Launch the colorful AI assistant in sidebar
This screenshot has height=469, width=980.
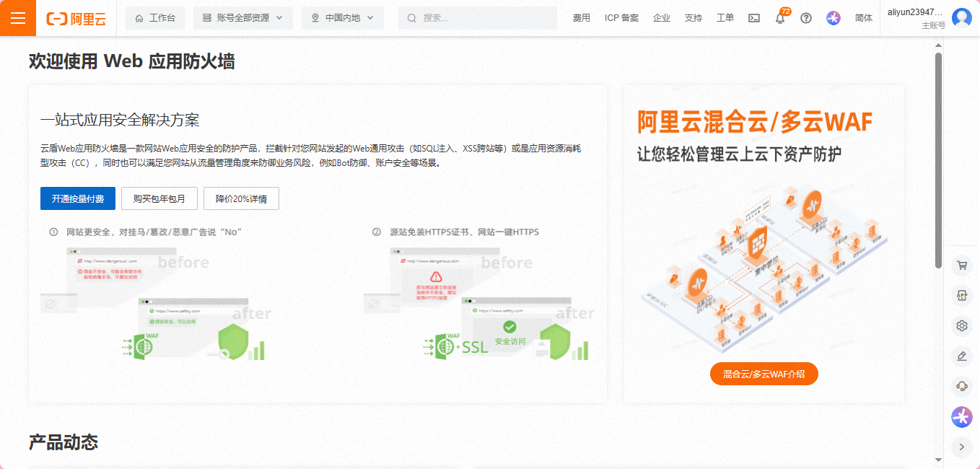[x=961, y=416]
